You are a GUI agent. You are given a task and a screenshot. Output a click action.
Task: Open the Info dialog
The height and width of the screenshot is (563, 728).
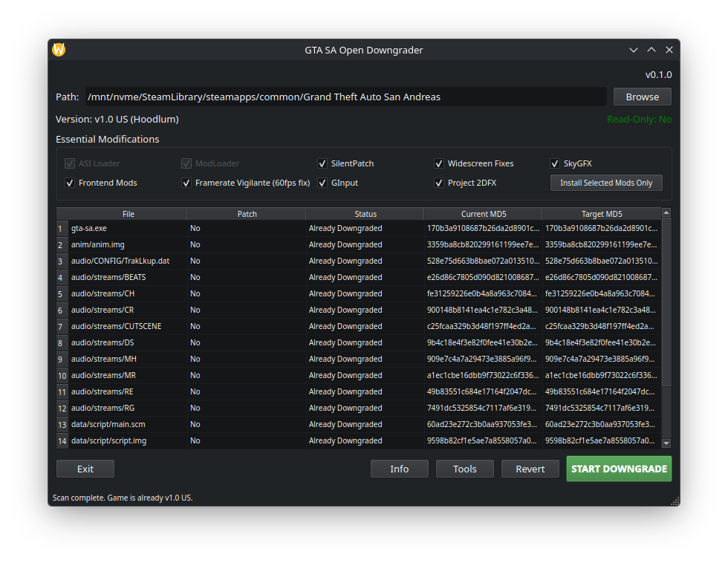[x=400, y=469]
